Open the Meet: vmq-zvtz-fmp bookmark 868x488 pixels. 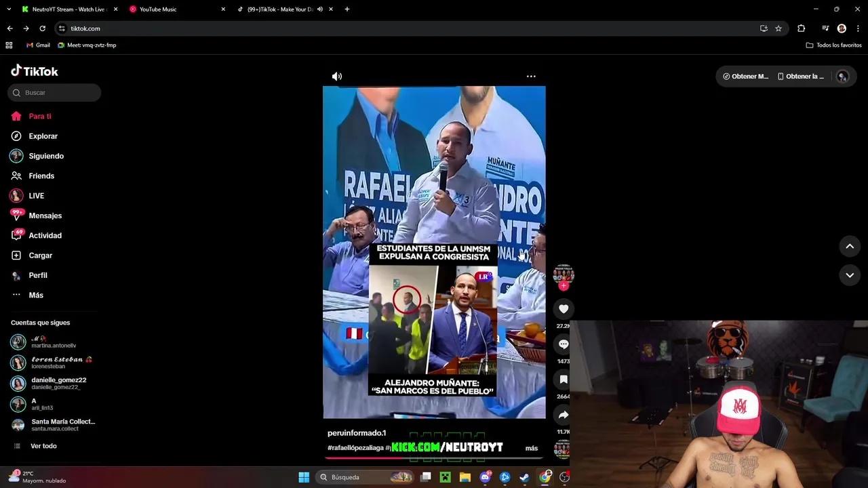click(x=87, y=45)
